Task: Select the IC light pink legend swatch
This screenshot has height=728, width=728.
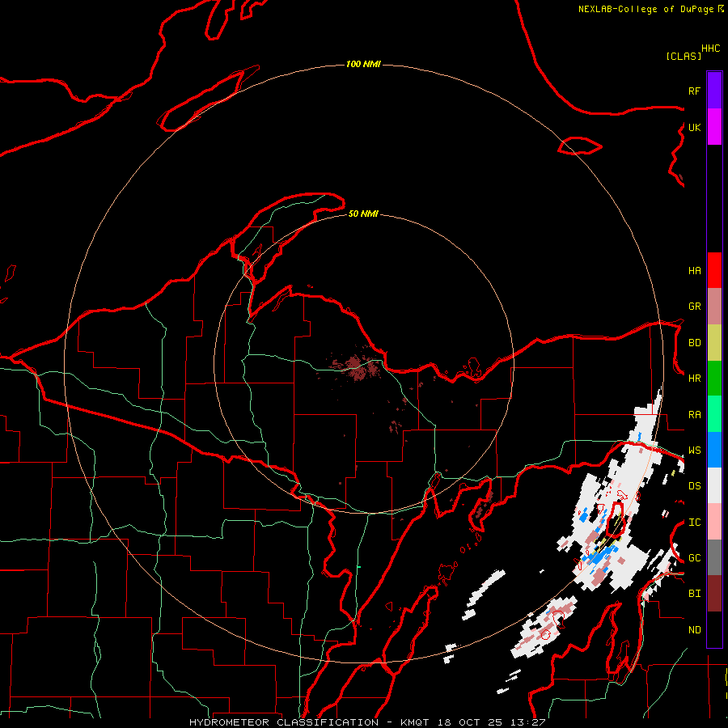Action: 714,522
